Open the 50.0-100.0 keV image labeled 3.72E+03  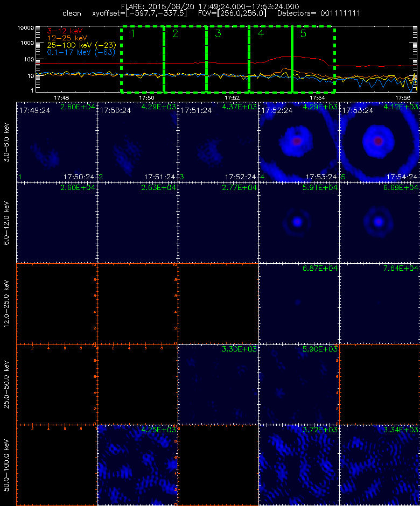click(299, 465)
